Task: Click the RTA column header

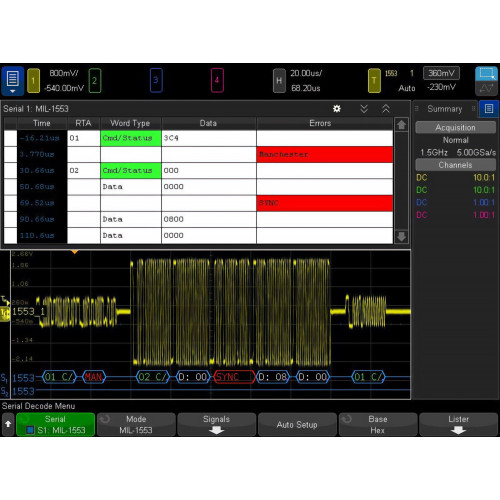Action: [83, 123]
